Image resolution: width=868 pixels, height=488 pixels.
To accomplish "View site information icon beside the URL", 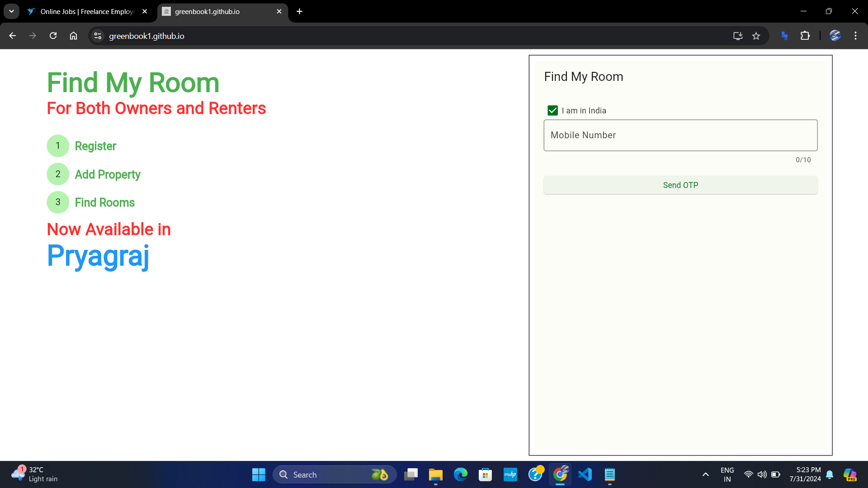I will click(98, 36).
